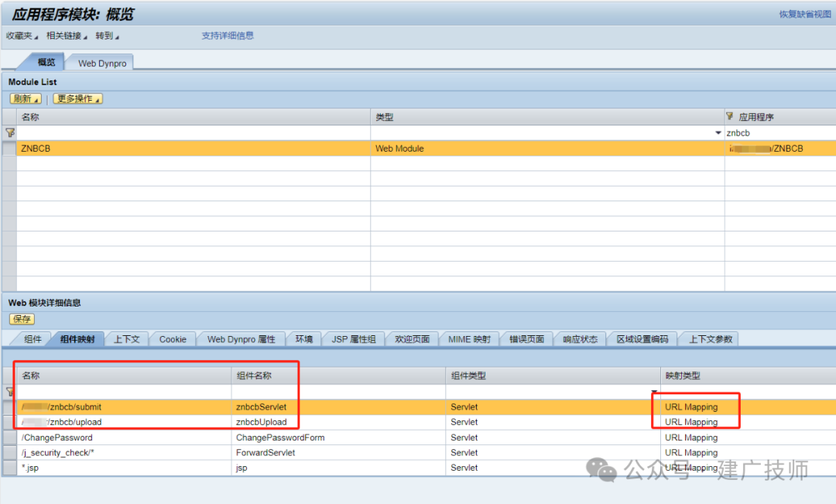The height and width of the screenshot is (504, 836).
Task: Click the 名称 filter field in Module List
Action: [x=194, y=133]
